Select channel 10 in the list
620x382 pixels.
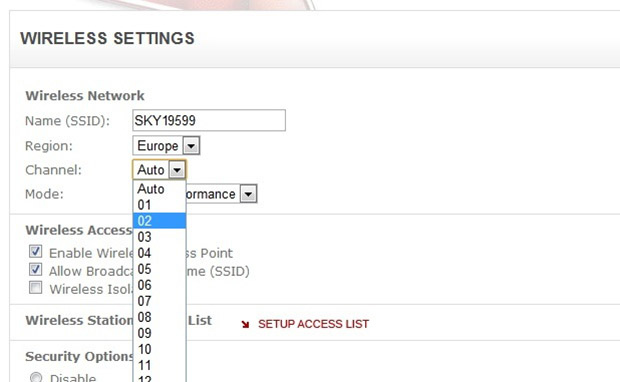(159, 349)
